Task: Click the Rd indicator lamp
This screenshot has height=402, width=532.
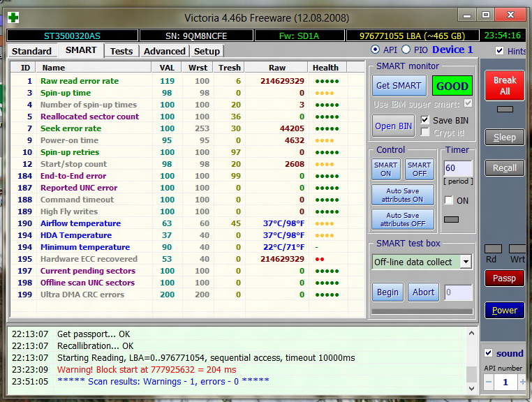Action: point(493,249)
